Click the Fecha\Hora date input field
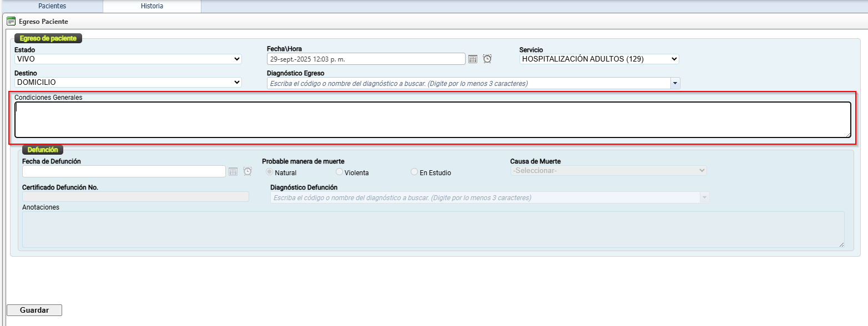This screenshot has height=326, width=868. pos(366,59)
